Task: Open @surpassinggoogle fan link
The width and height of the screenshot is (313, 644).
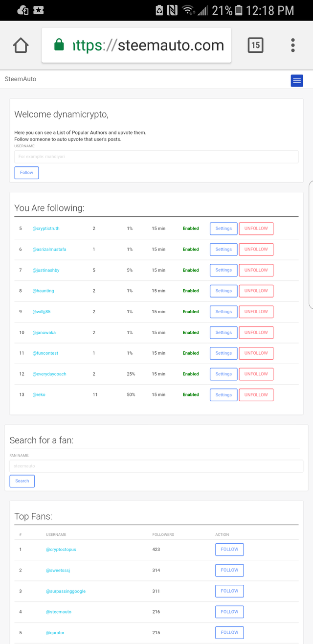Action: 66,591
